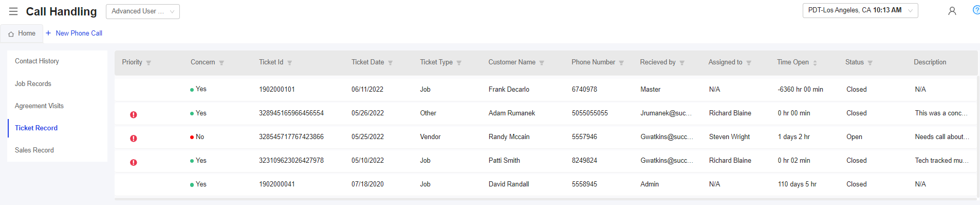Open the PDT-Los Angeles timezone dropdown
This screenshot has width=980, height=205.
point(860,10)
